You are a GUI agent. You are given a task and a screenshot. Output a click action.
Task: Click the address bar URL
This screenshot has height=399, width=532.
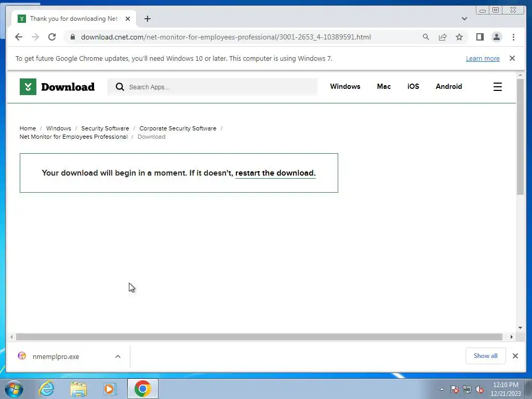tap(225, 37)
